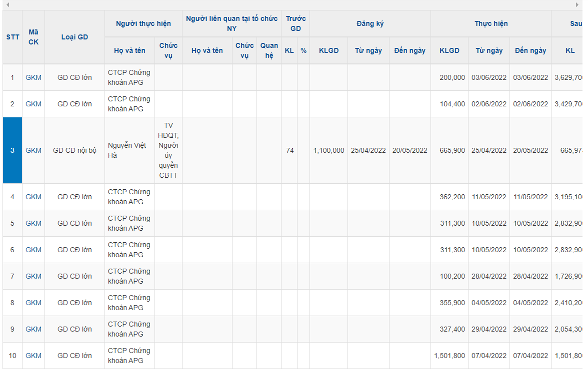The height and width of the screenshot is (374, 588).
Task: Click GKM stock code in row 1
Action: coord(33,77)
